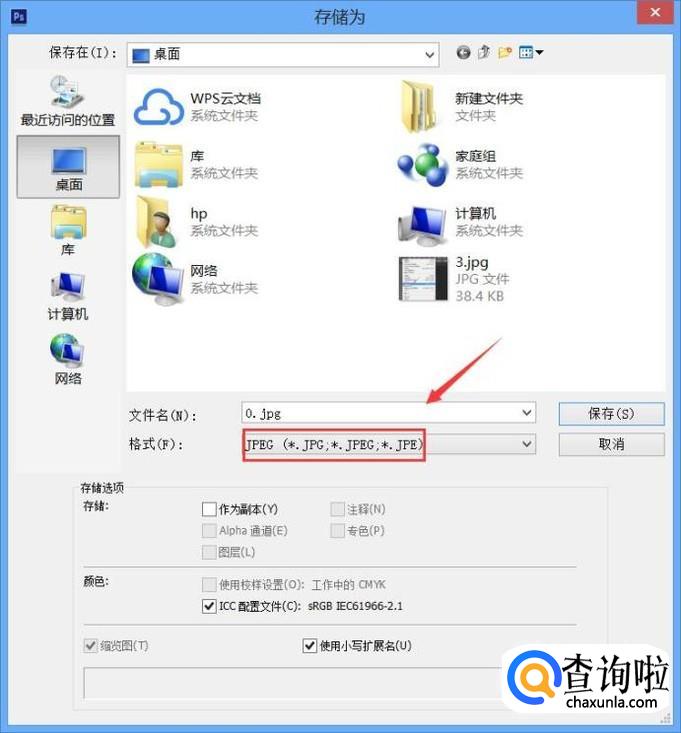Open the WPS云文档 folder
Viewport: 681px width, 733px height.
click(197, 107)
